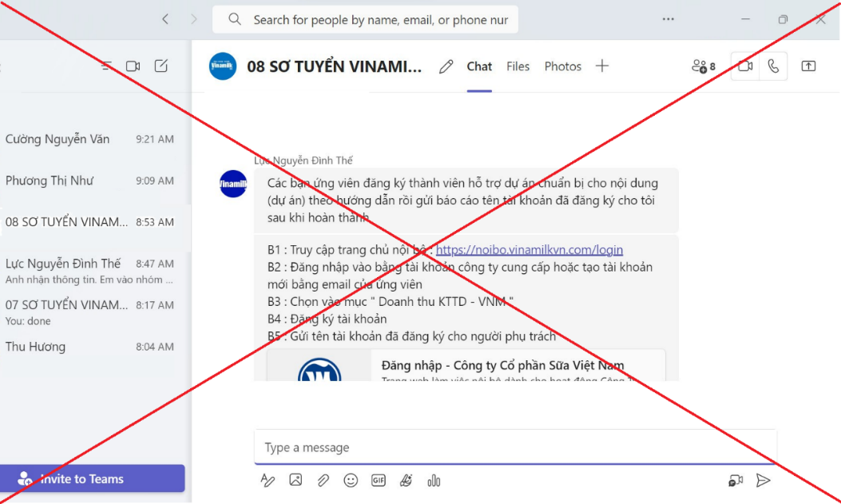Image resolution: width=841 pixels, height=504 pixels.
Task: Open the 07 SƠ TUYỂN VINAM... group chat
Action: click(x=89, y=312)
